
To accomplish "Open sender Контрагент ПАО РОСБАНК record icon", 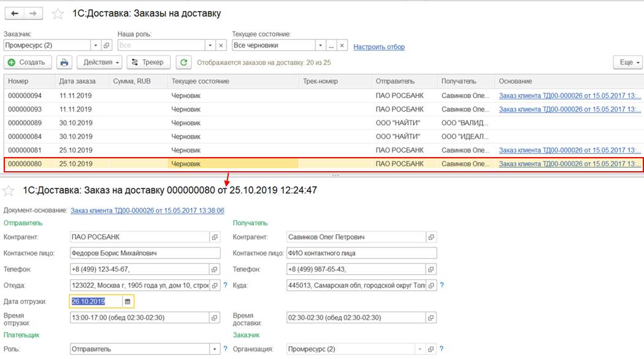I will [x=215, y=237].
